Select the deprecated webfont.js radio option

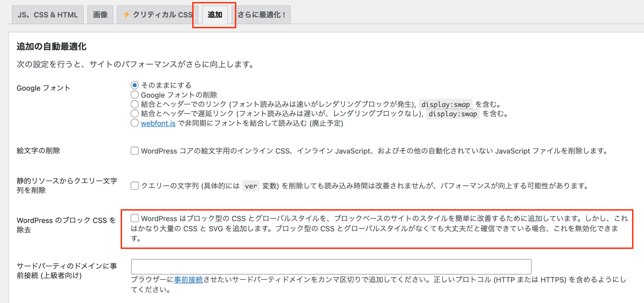pos(135,124)
